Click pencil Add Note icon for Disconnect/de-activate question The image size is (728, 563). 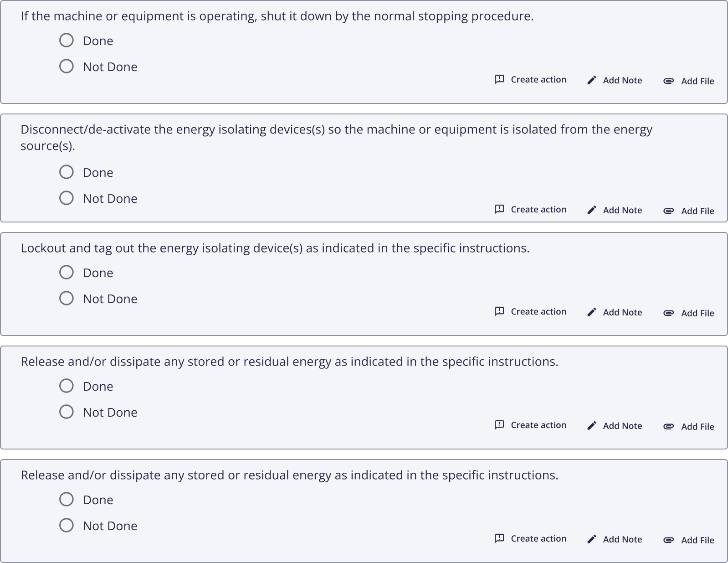[591, 210]
